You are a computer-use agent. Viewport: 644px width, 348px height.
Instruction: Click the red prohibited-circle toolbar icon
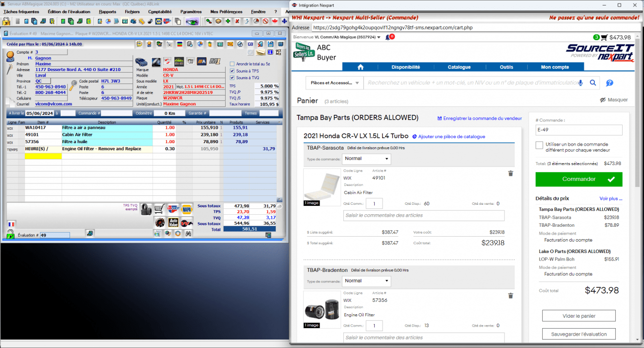pos(265,21)
